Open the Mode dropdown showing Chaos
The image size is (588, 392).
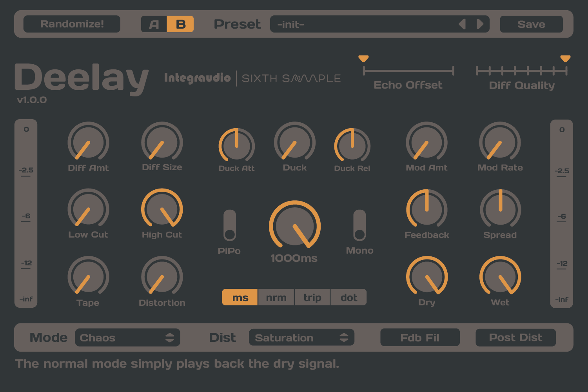coord(127,338)
